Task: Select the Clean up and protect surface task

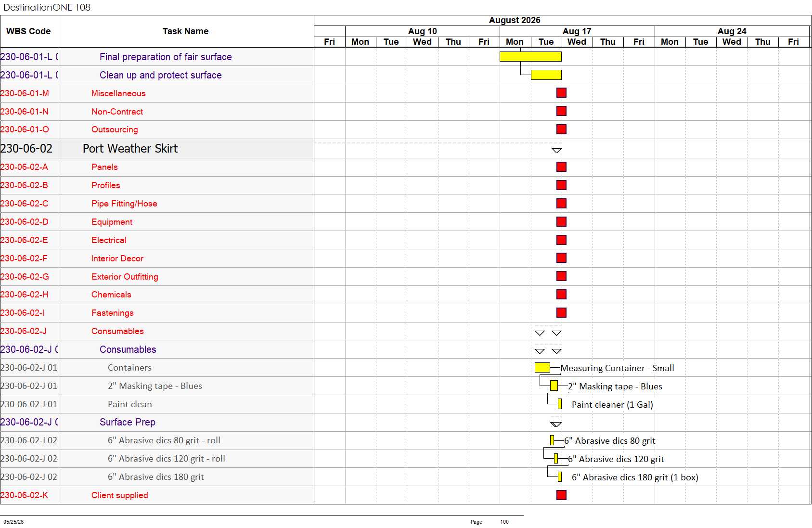Action: (161, 75)
